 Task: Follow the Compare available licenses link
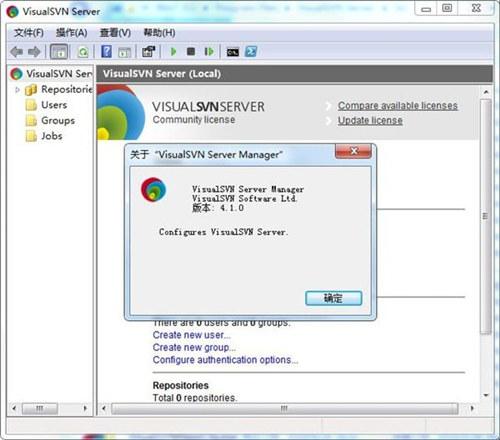coord(398,106)
